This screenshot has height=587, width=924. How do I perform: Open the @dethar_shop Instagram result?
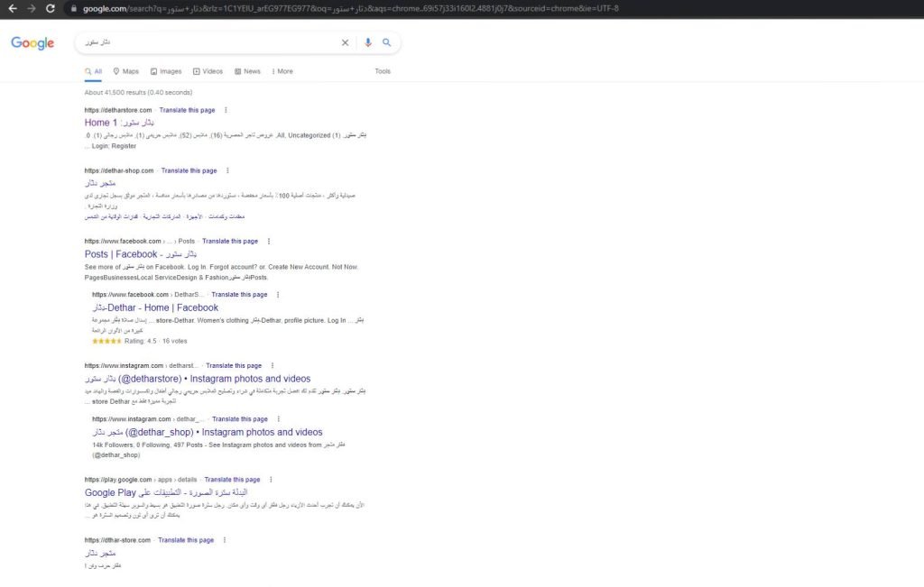click(x=208, y=432)
